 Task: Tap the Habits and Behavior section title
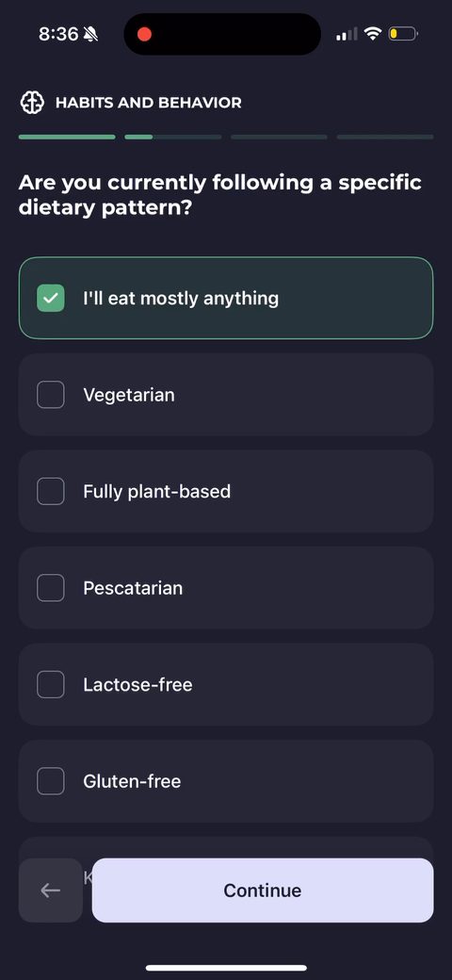(149, 103)
